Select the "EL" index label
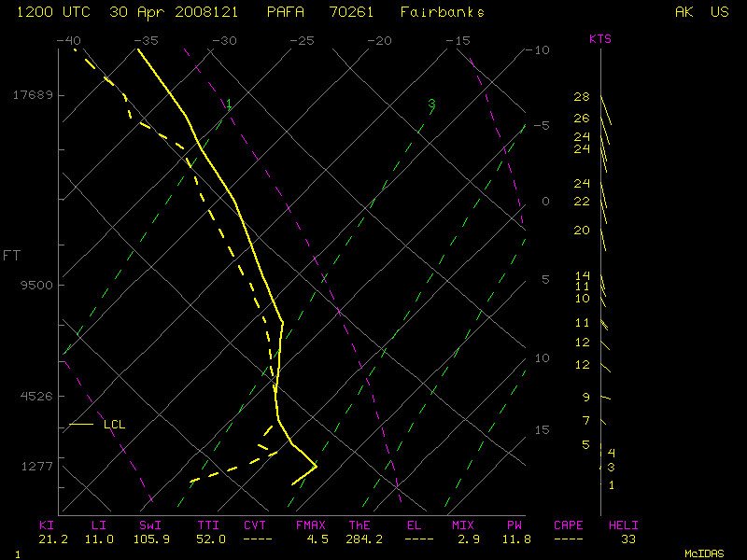This screenshot has width=747, height=560. [414, 525]
